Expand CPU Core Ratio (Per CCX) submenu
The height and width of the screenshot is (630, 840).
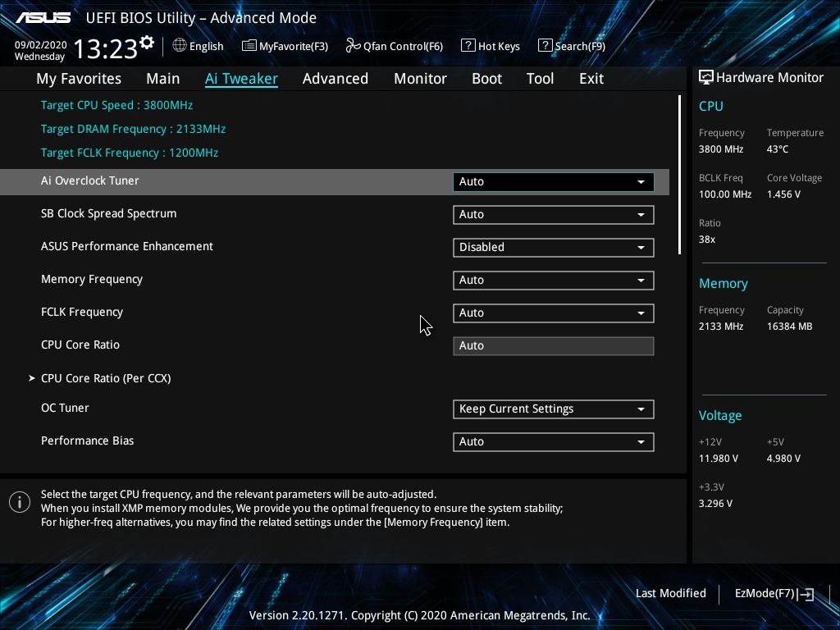(x=106, y=378)
